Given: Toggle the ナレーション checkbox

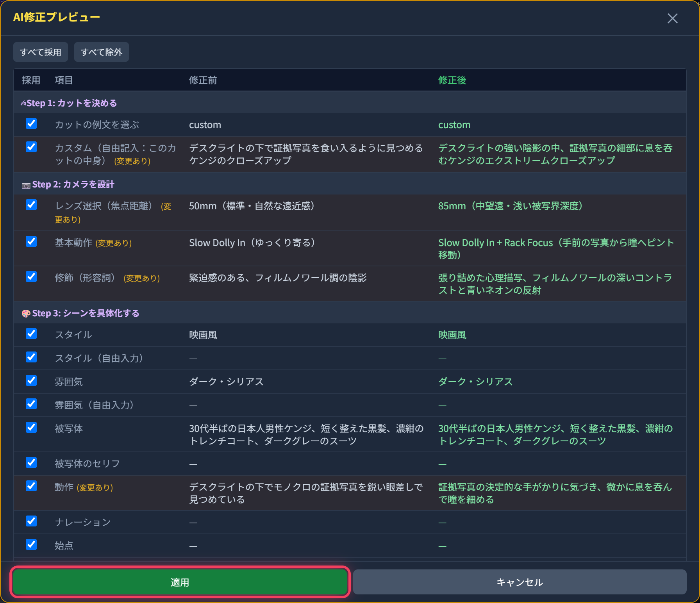Looking at the screenshot, I should [31, 521].
